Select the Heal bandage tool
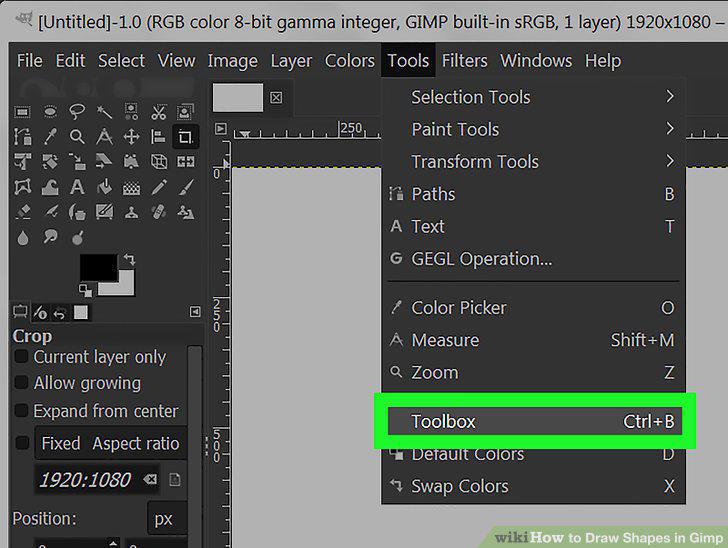 pyautogui.click(x=159, y=213)
